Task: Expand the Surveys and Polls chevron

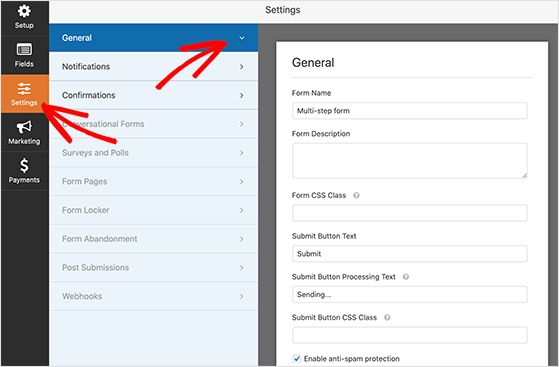Action: tap(242, 153)
